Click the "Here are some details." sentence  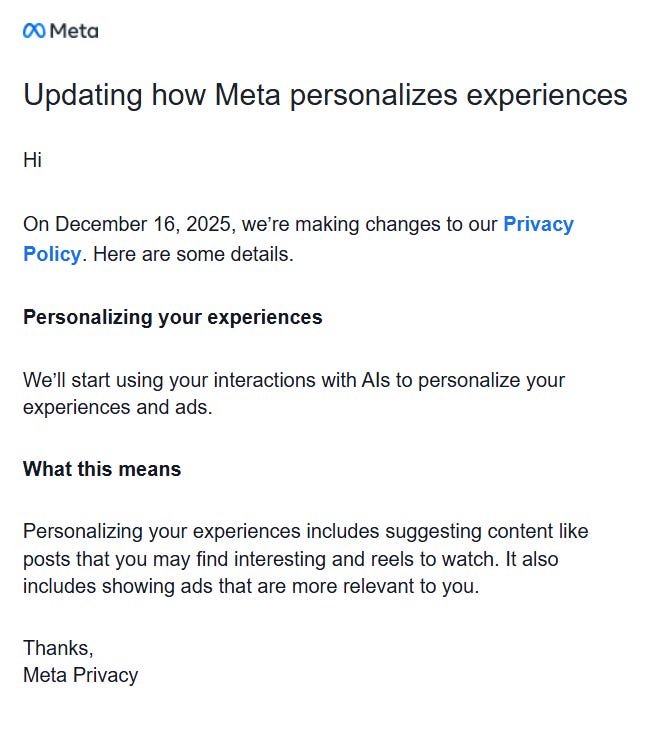click(x=193, y=254)
